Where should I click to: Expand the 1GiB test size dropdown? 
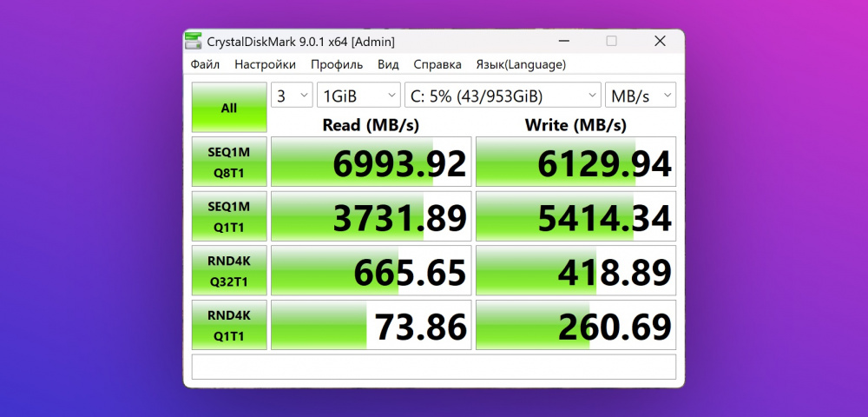(x=358, y=96)
